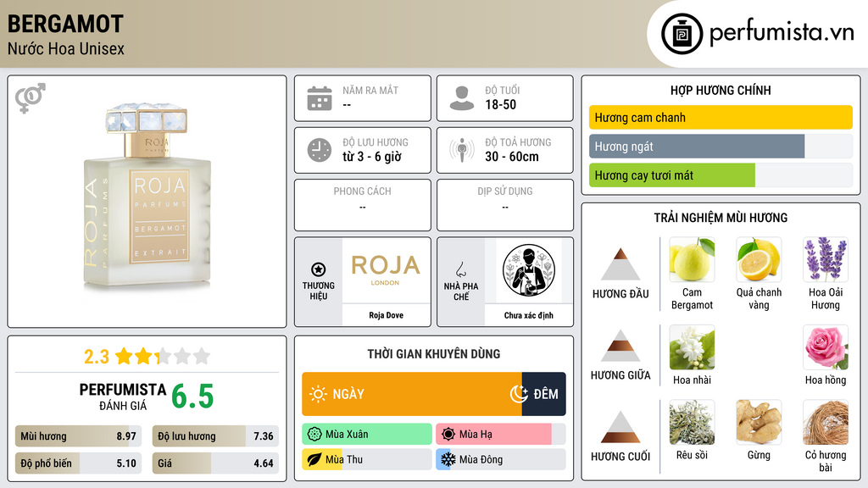Click the Trải nghiệm mùi hương heading

(x=721, y=218)
